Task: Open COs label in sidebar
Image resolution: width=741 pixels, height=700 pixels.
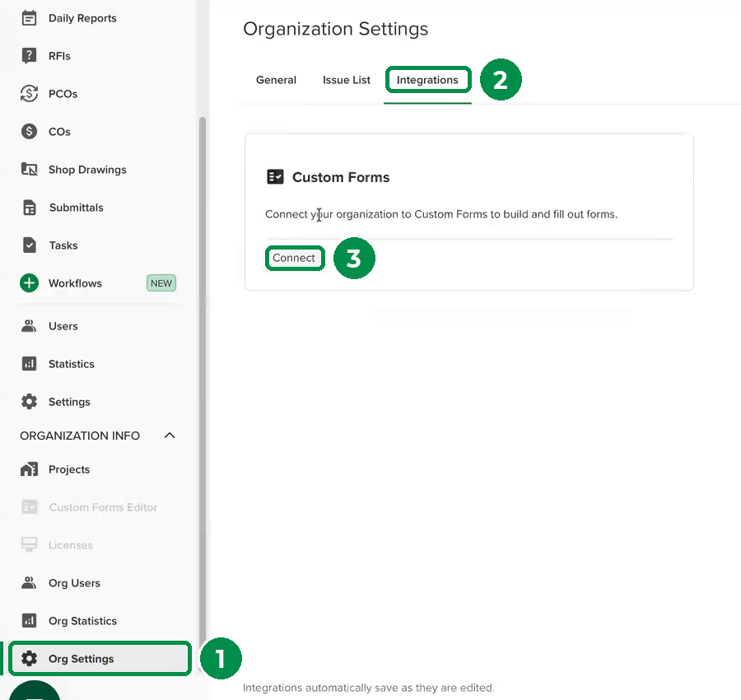Action: click(59, 132)
